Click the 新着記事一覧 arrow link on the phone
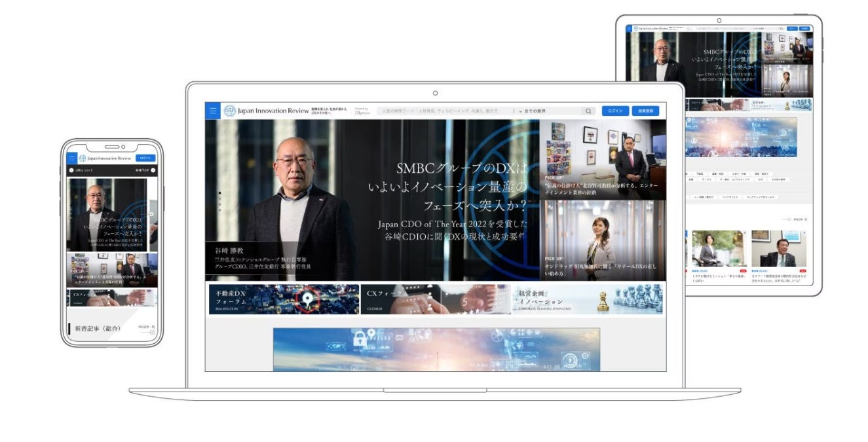This screenshot has width=868, height=442. tap(147, 329)
